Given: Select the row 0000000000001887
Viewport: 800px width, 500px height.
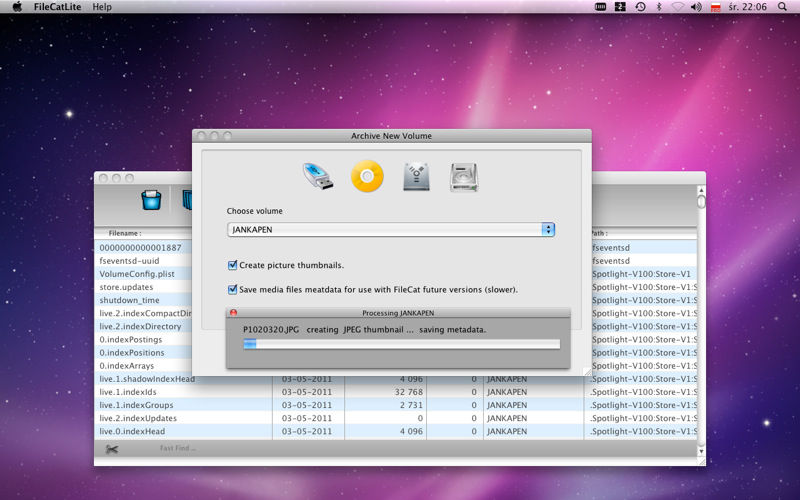Looking at the screenshot, I should click(140, 247).
